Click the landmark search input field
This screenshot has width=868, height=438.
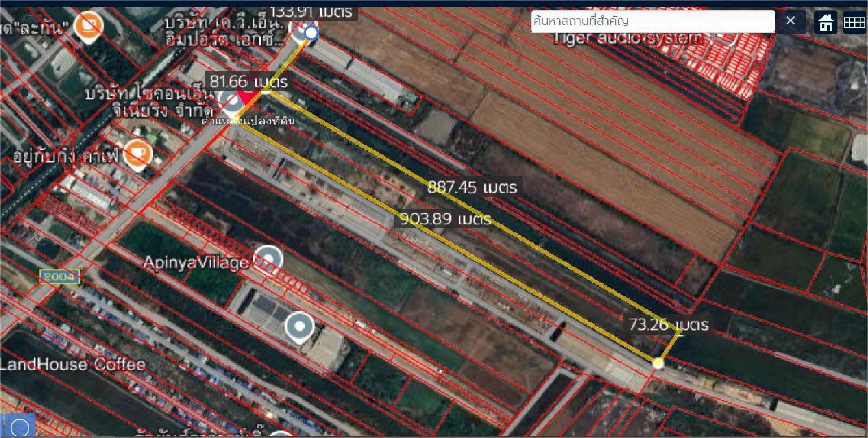653,21
